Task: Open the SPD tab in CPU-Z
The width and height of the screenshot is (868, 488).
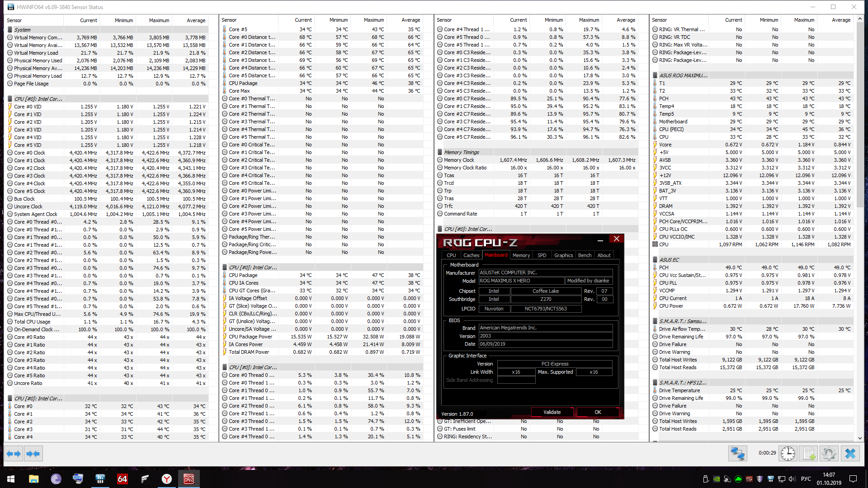Action: tap(542, 255)
